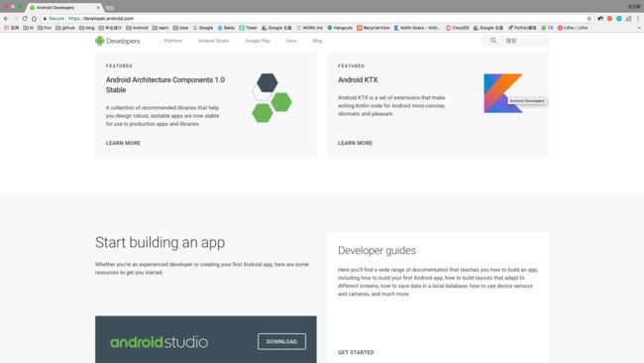Open the Tower bookmark
This screenshot has width=644, height=363.
tap(248, 28)
